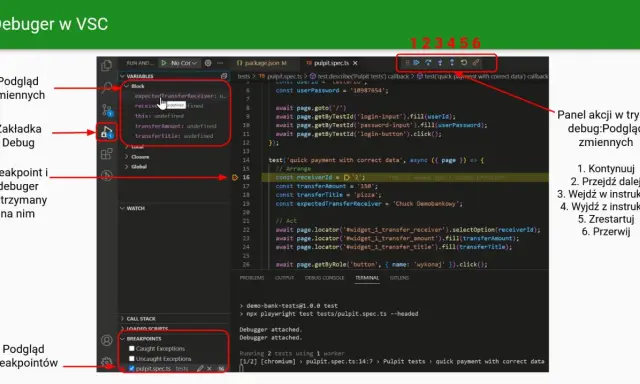
Task: Click the 'Debugger attached.' first terminal line
Action: click(271, 329)
